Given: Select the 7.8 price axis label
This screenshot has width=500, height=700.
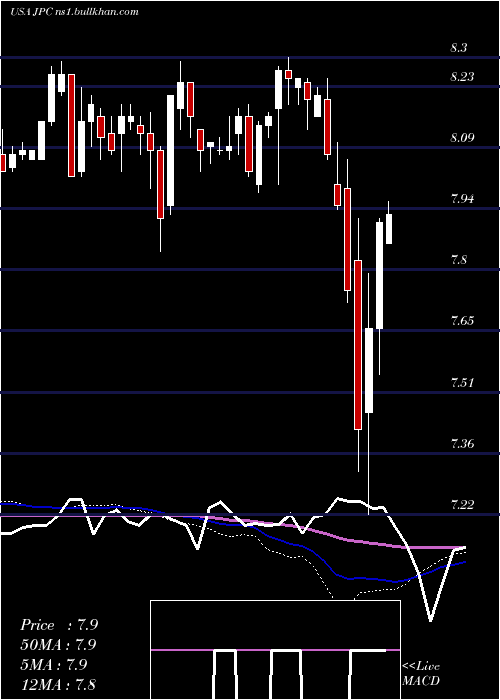Looking at the screenshot, I should [x=458, y=259].
